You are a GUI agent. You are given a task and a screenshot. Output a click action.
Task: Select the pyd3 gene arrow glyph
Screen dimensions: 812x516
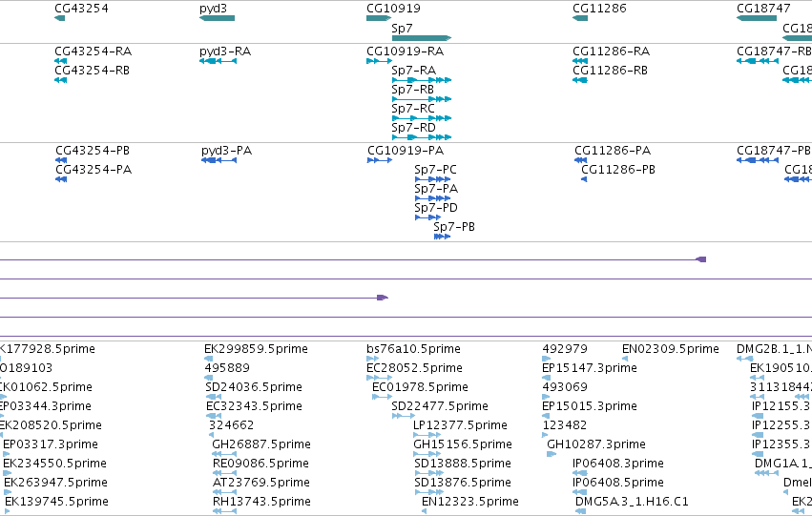217,18
